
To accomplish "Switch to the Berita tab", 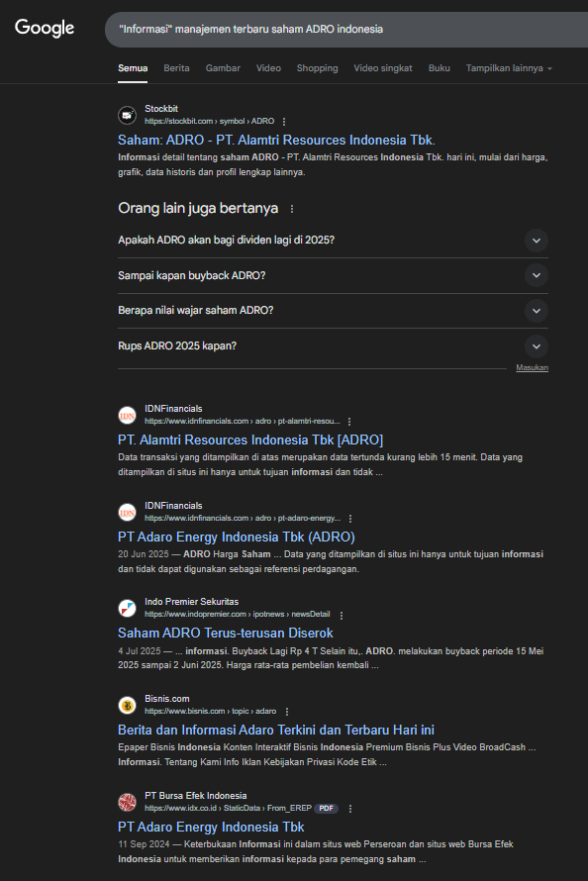I will (x=176, y=68).
